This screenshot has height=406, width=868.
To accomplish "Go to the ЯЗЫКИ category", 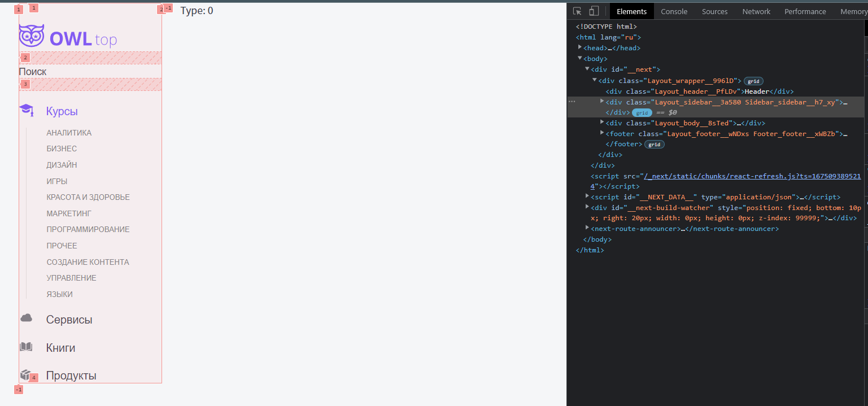I will 59,294.
